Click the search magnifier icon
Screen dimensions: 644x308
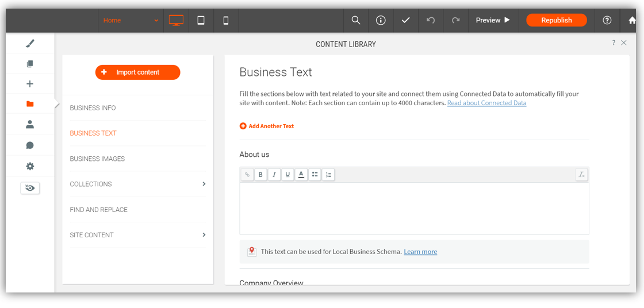356,20
